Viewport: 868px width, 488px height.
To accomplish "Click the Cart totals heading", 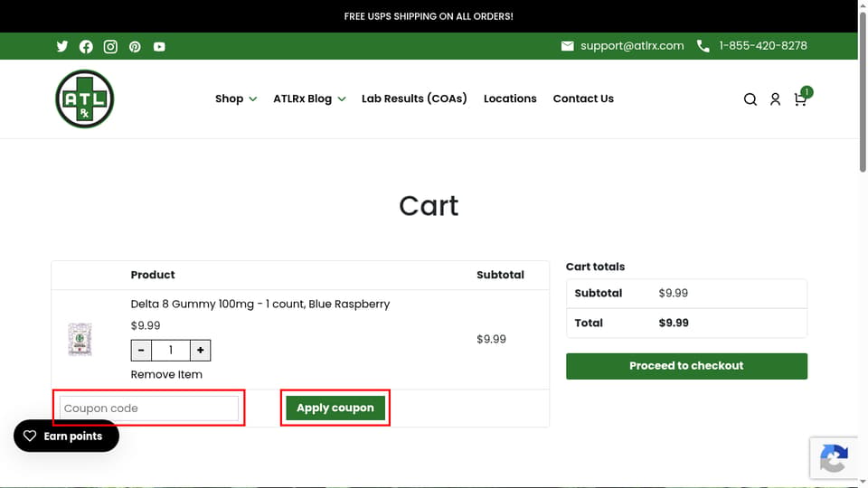I will [595, 267].
